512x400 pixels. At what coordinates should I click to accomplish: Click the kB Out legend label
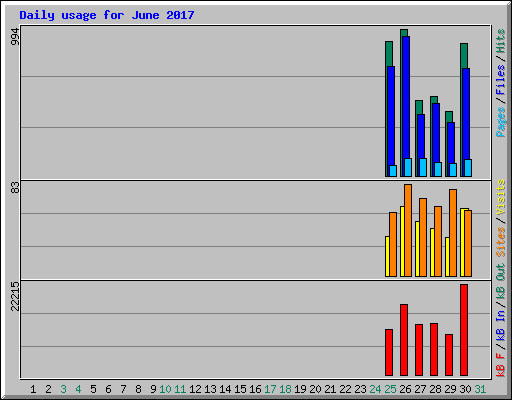point(501,281)
